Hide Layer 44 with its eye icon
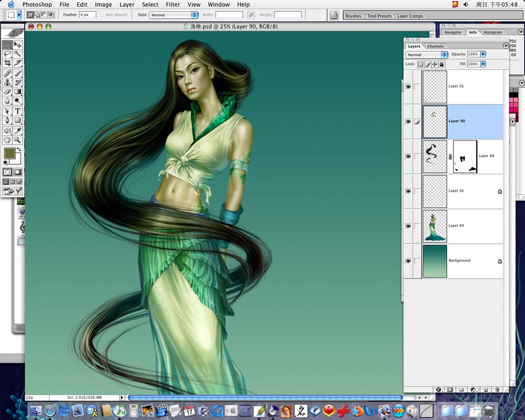Image resolution: width=525 pixels, height=420 pixels. tap(408, 226)
